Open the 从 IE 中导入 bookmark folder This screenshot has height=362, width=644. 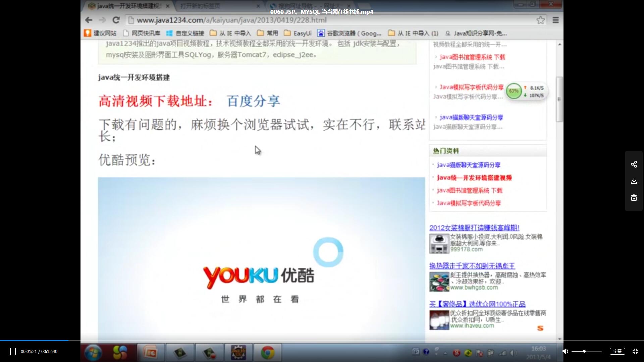tap(230, 33)
